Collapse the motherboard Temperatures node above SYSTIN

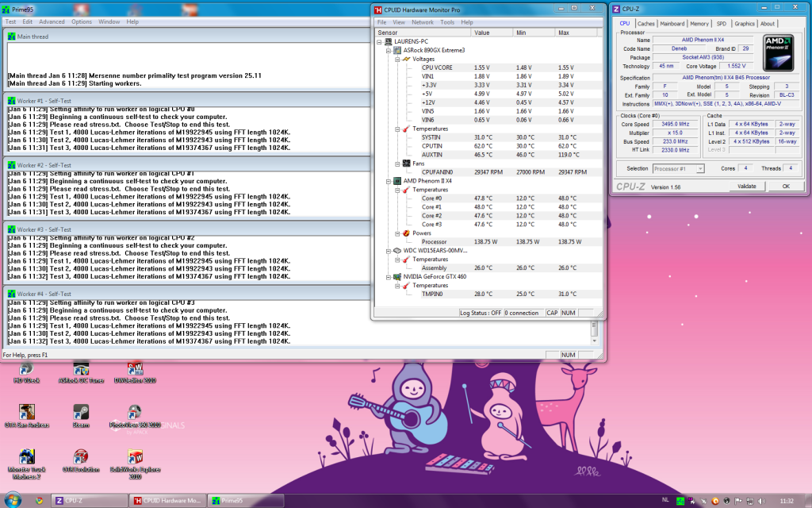coord(398,129)
